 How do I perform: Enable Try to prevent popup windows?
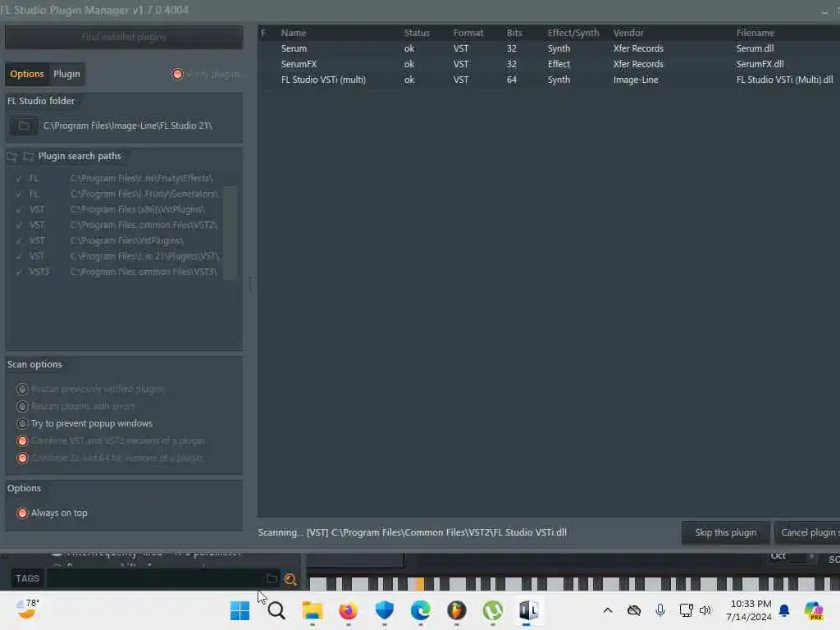(22, 423)
